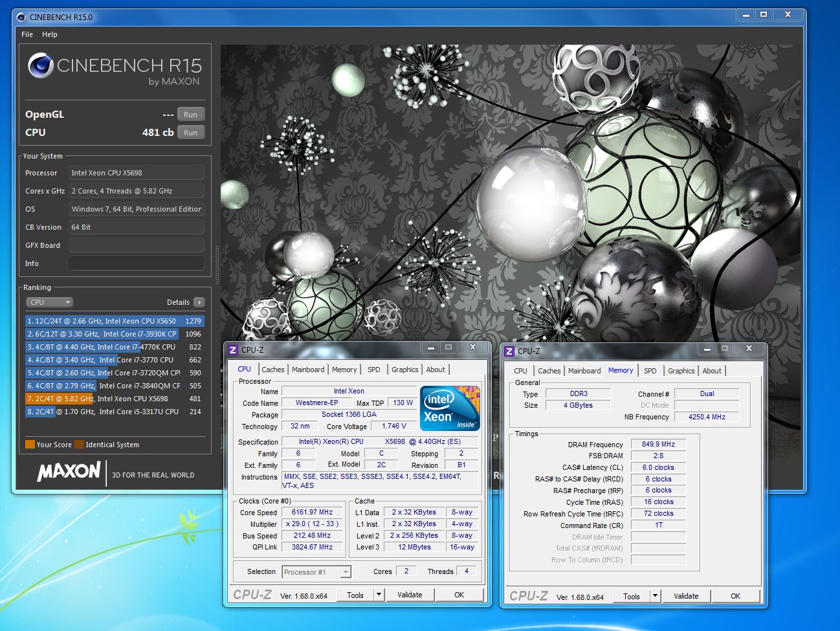Click Validate in the left CPU-Z window

tap(410, 595)
